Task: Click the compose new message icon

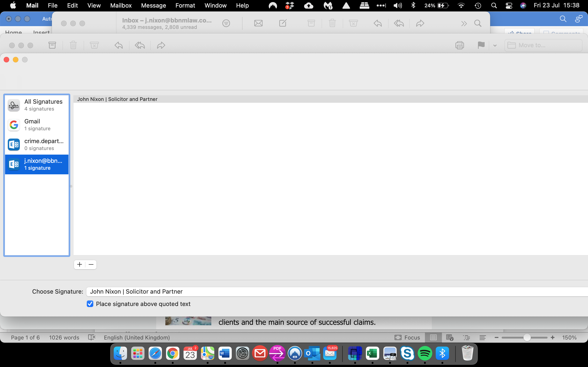Action: [283, 23]
